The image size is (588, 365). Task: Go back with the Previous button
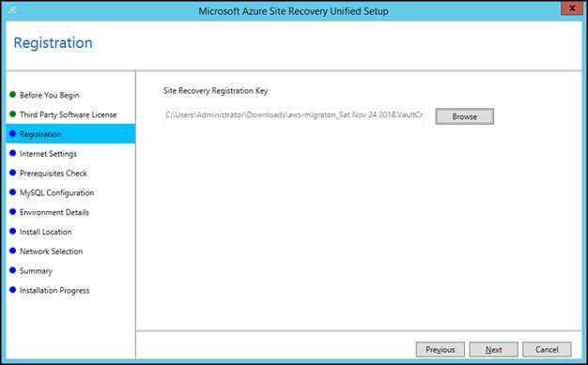[440, 350]
